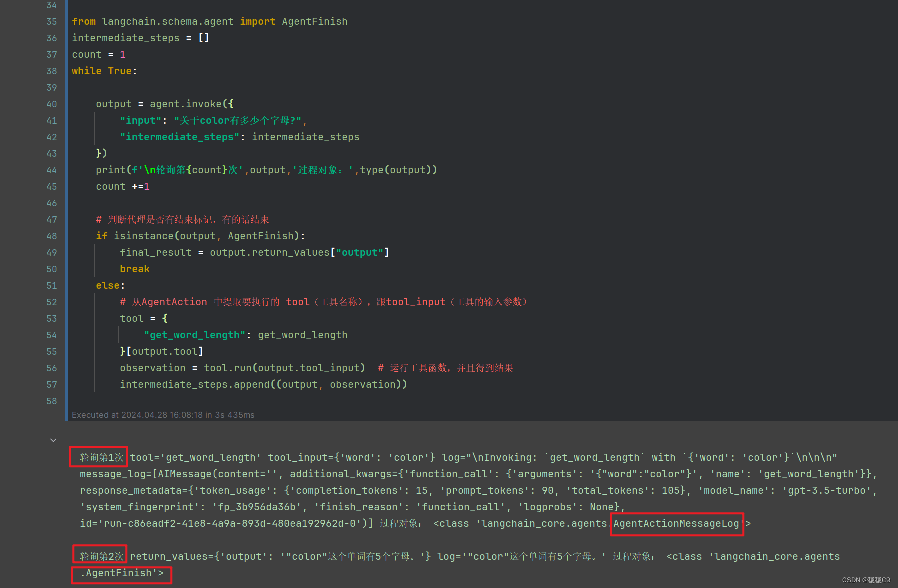898x588 pixels.
Task: Click the 'break' keyword
Action: [135, 269]
